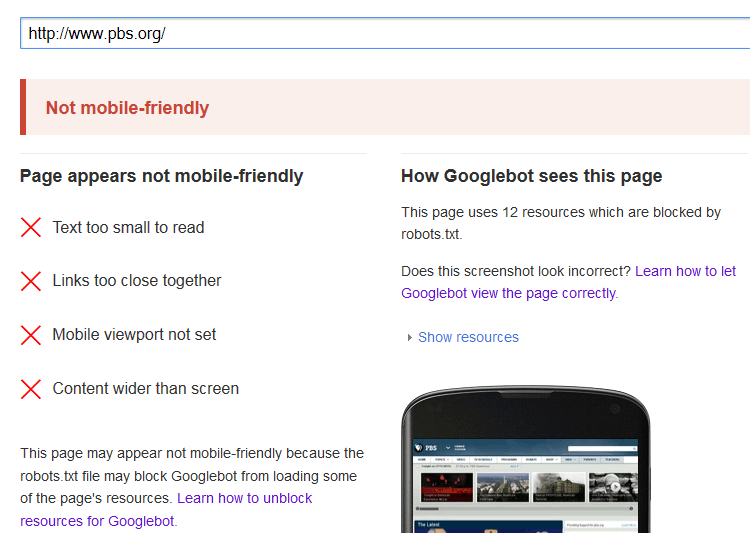Viewport: 750px width, 533px height.
Task: Open the Show resources link
Action: tap(468, 337)
